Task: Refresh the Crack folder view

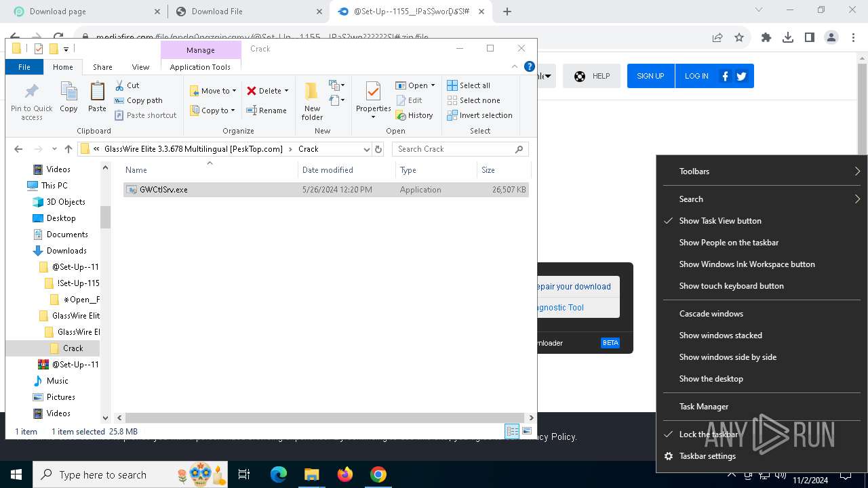Action: click(378, 149)
